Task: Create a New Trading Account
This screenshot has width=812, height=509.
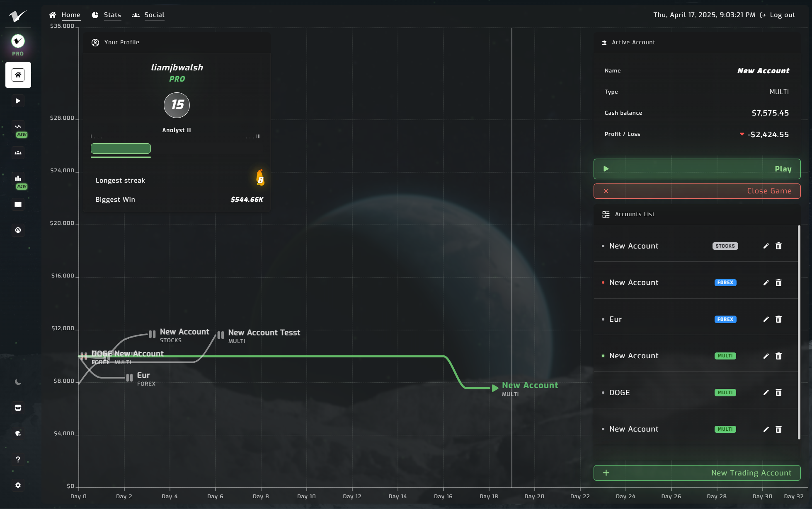Action: point(696,473)
